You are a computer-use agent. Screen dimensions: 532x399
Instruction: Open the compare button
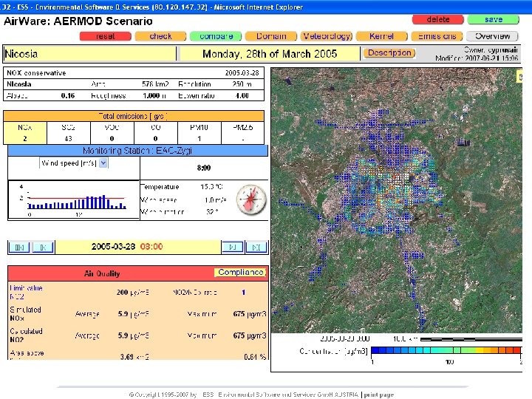(216, 36)
